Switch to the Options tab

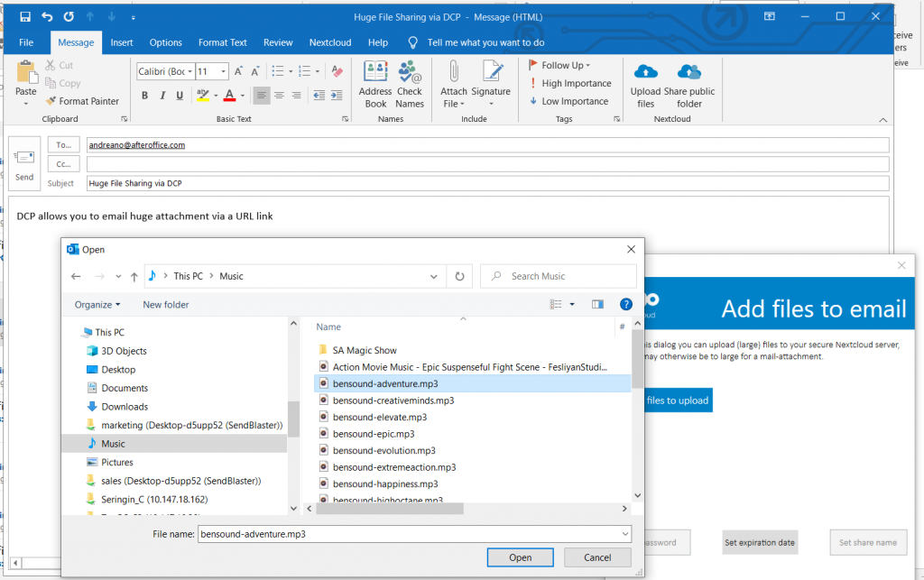pyautogui.click(x=166, y=42)
